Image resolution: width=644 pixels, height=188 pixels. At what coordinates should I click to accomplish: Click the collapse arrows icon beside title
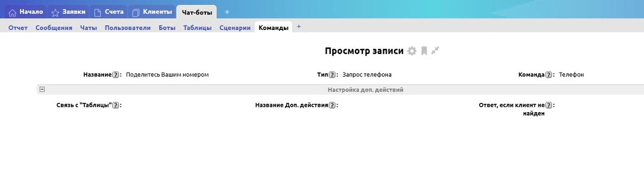(x=435, y=50)
